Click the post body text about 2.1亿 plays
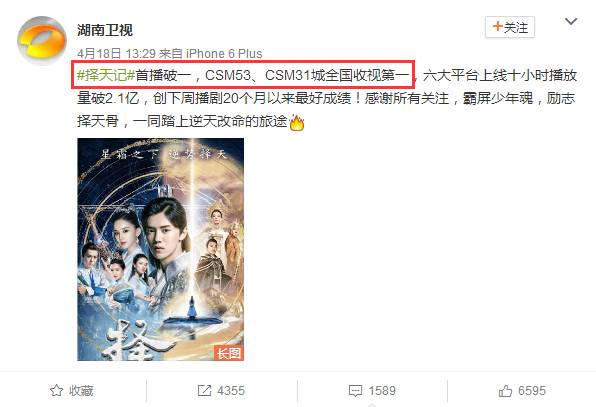The image size is (596, 407). click(x=327, y=98)
